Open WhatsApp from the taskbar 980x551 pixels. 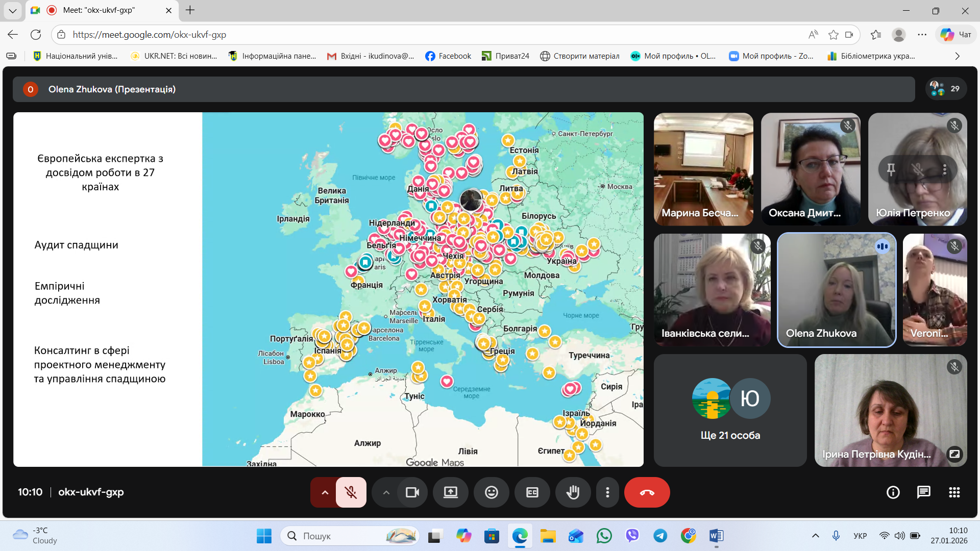tap(604, 536)
